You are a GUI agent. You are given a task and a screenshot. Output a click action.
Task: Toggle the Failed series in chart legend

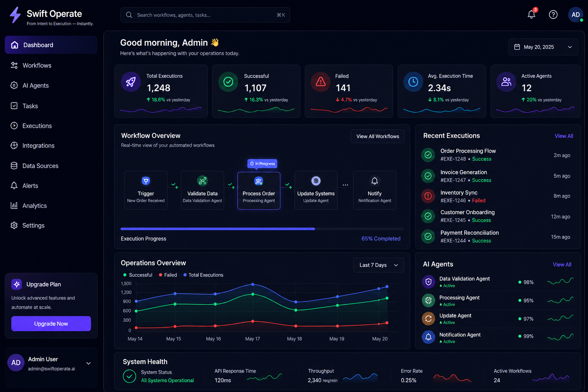(x=168, y=275)
